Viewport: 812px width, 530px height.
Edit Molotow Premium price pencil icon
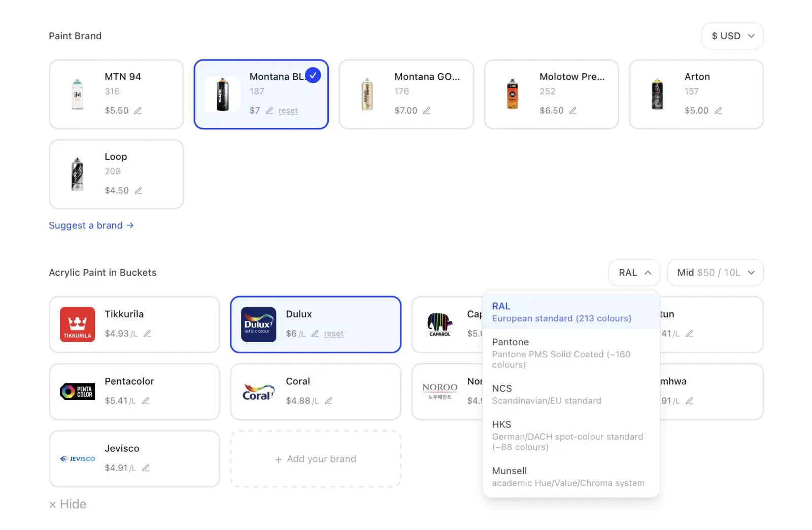tap(573, 111)
